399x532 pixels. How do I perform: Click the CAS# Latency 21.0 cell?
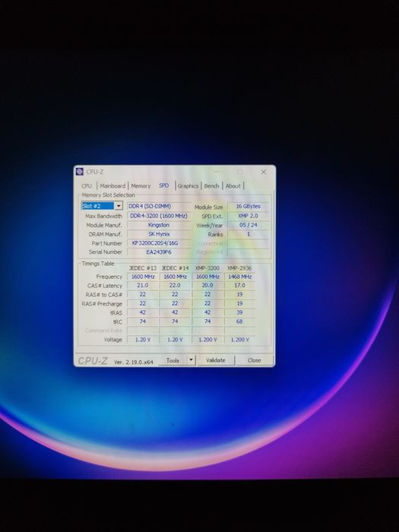[x=143, y=286]
